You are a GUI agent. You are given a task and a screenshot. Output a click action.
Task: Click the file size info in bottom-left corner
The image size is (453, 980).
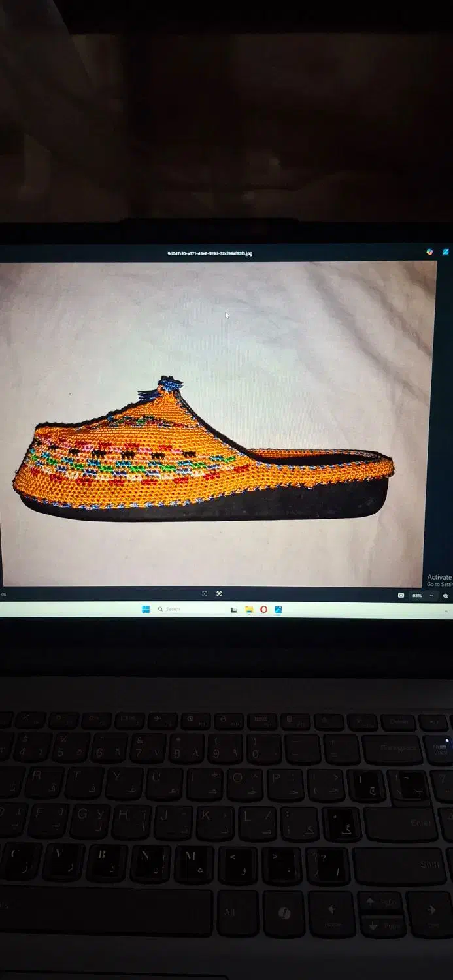click(x=3, y=595)
